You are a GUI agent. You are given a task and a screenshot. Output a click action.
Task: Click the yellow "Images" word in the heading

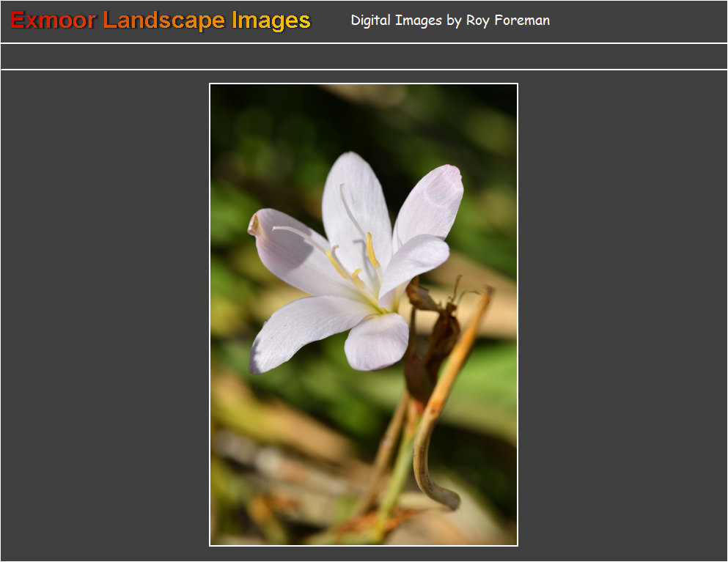(x=271, y=21)
